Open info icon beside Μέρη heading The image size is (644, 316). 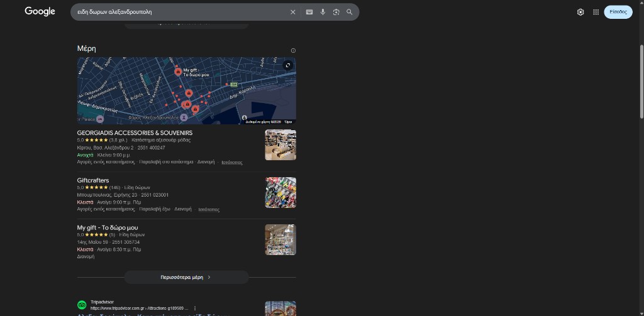coord(293,50)
